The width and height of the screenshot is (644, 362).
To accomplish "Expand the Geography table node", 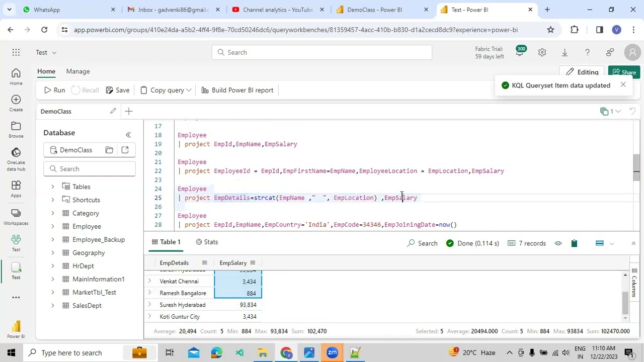I will [x=52, y=253].
